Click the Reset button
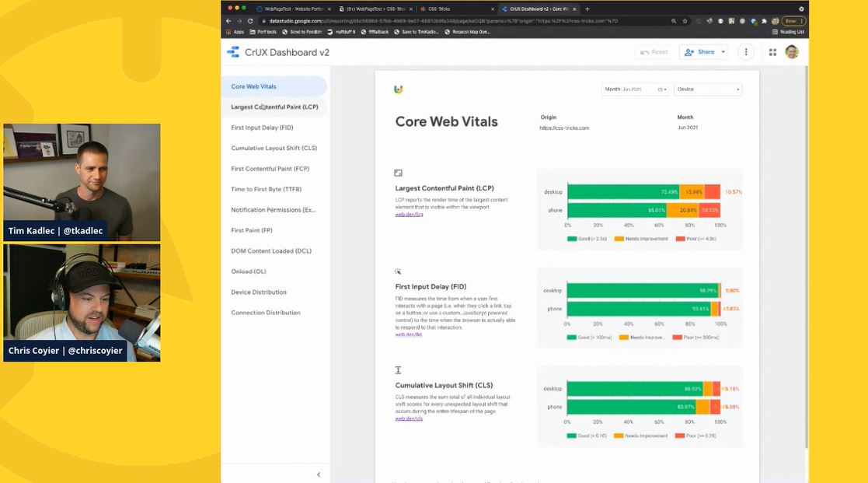Viewport: 868px width, 483px height. click(654, 52)
